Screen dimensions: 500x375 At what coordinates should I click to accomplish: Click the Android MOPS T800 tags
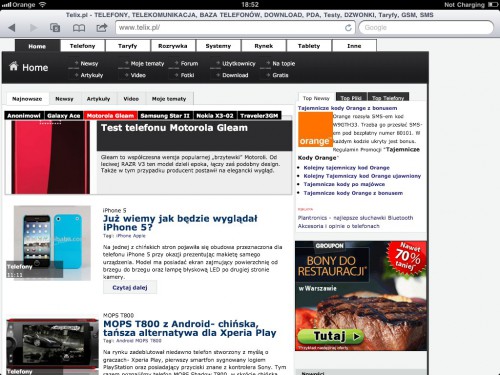pyautogui.click(x=139, y=341)
